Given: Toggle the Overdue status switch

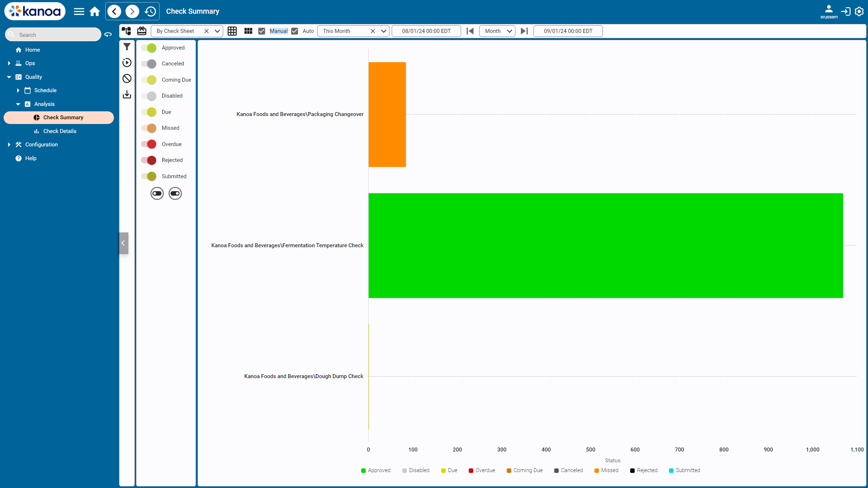Looking at the screenshot, I should (x=149, y=144).
